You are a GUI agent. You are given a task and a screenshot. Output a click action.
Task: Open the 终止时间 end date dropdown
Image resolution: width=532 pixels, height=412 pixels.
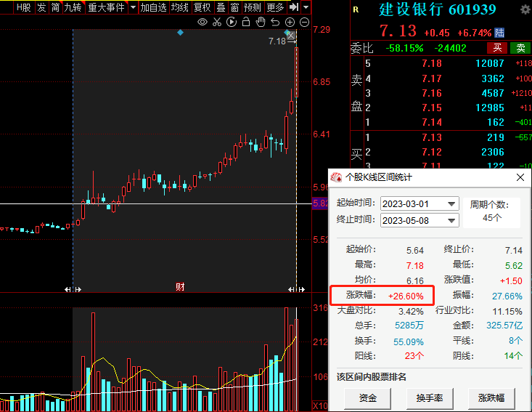[452, 220]
